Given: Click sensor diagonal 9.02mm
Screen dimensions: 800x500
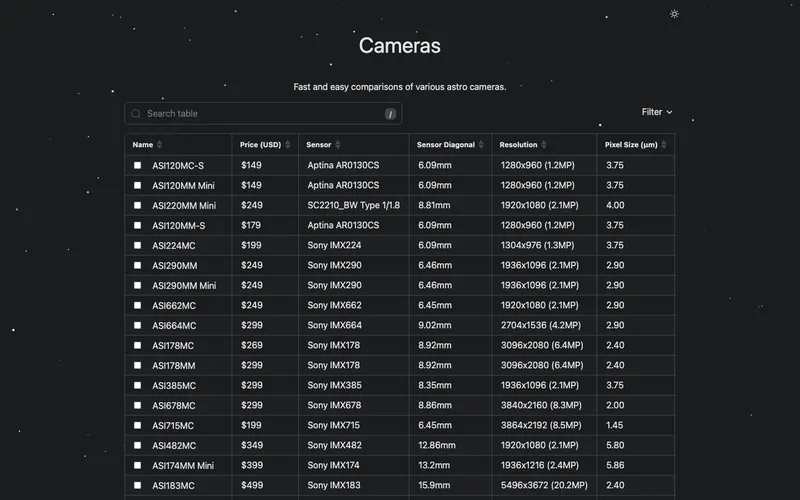Looking at the screenshot, I should pos(435,325).
